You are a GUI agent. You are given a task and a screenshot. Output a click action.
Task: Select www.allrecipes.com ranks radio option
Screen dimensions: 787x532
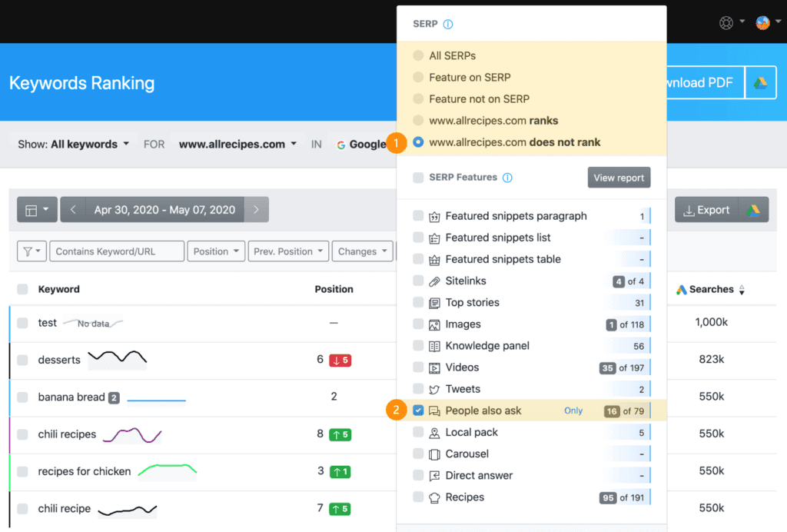(x=418, y=120)
